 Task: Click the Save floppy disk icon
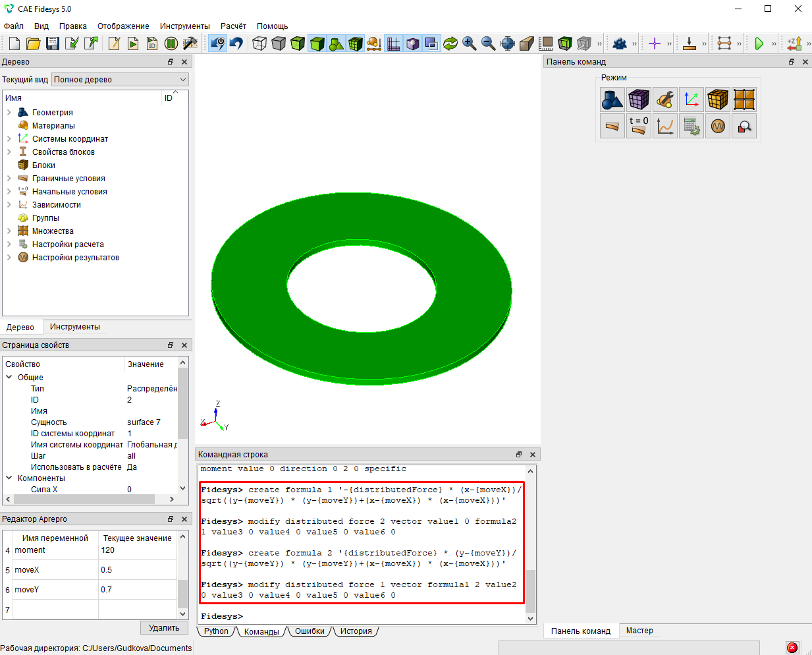(53, 43)
